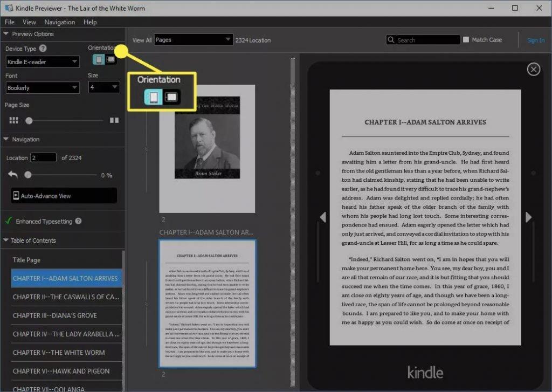Select landscape orientation icon in Preview Options
The image size is (552, 392).
coord(111,59)
